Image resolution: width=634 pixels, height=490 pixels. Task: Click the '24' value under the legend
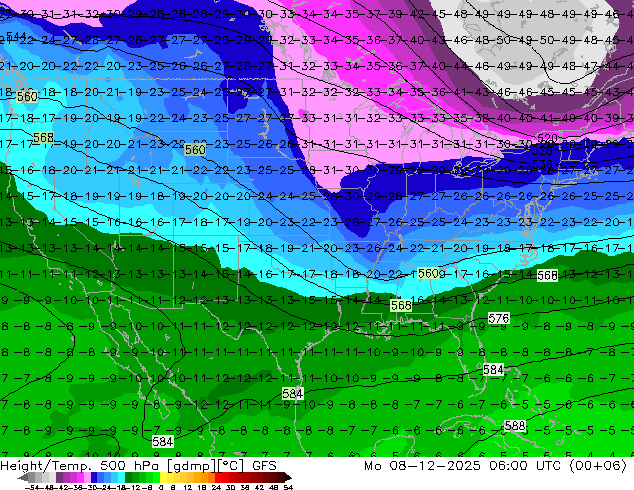click(x=216, y=487)
